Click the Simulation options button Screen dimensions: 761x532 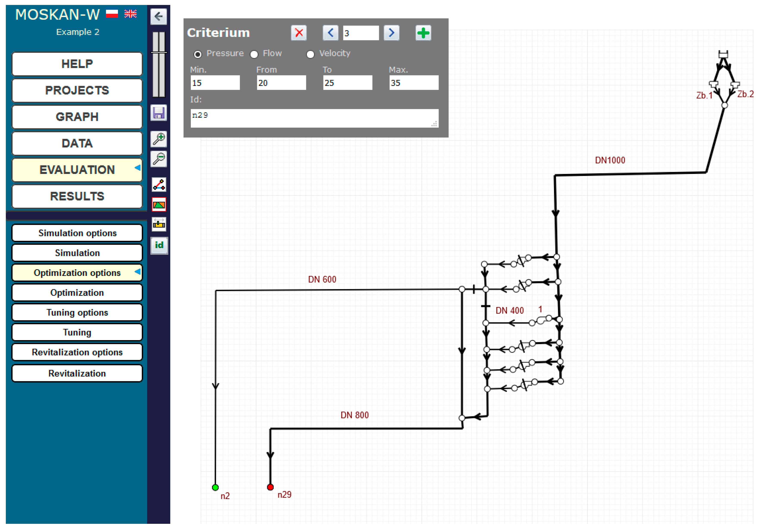pyautogui.click(x=77, y=233)
